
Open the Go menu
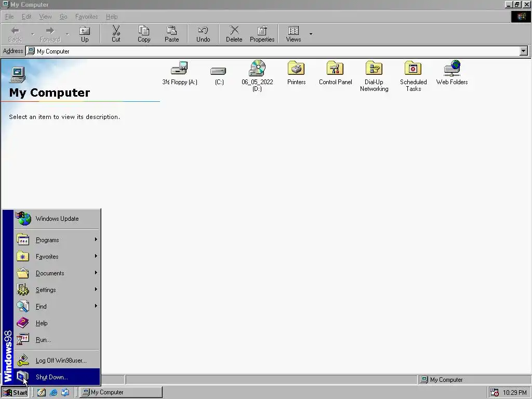click(63, 17)
